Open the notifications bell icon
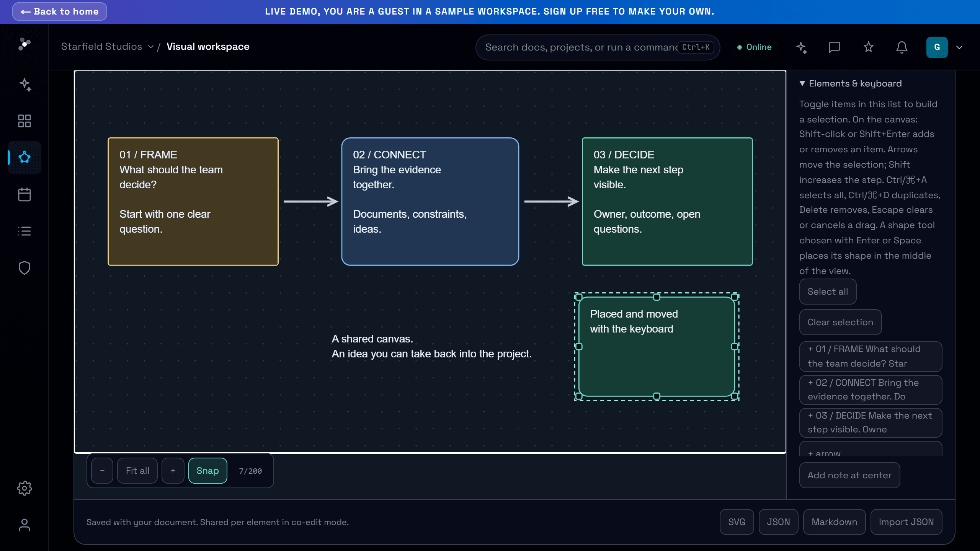Viewport: 980px width, 551px height. tap(902, 47)
